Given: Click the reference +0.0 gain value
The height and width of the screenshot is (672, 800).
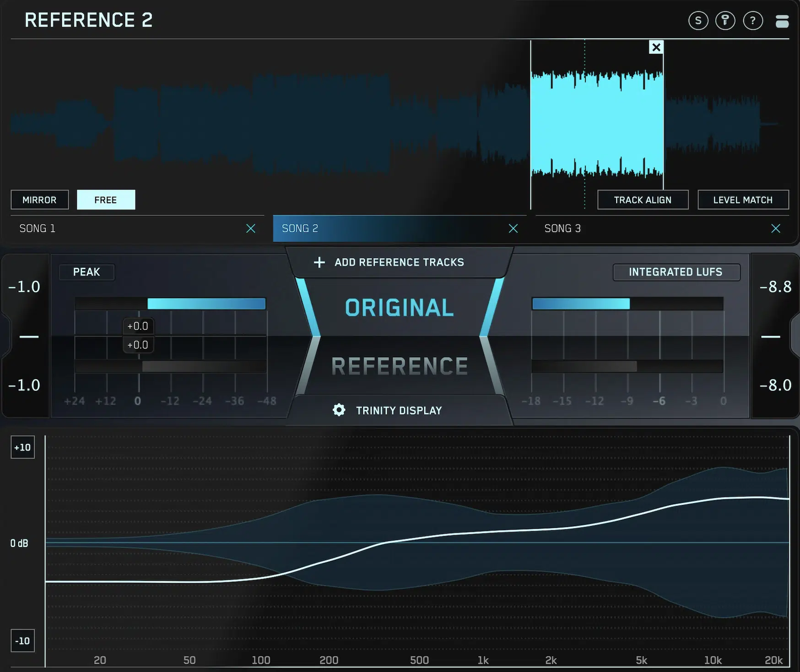Looking at the screenshot, I should [x=138, y=345].
